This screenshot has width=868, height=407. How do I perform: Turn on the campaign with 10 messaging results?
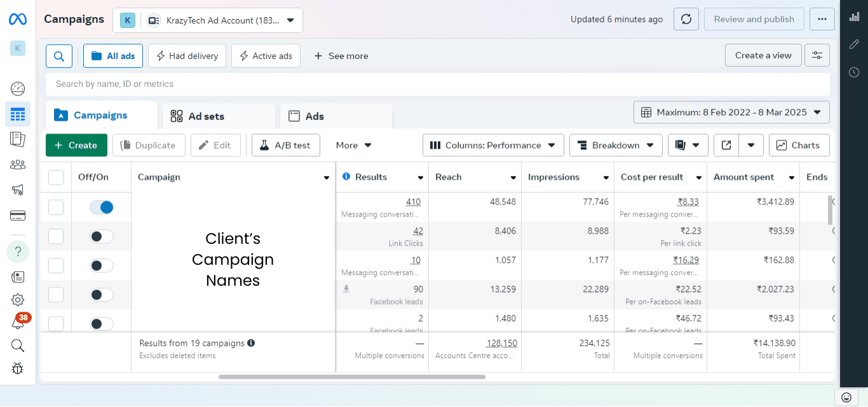click(x=102, y=265)
